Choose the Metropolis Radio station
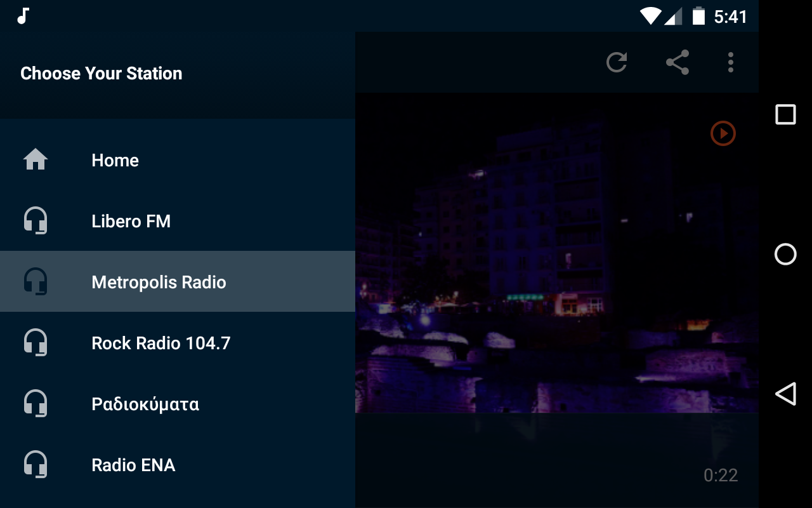 pos(178,282)
